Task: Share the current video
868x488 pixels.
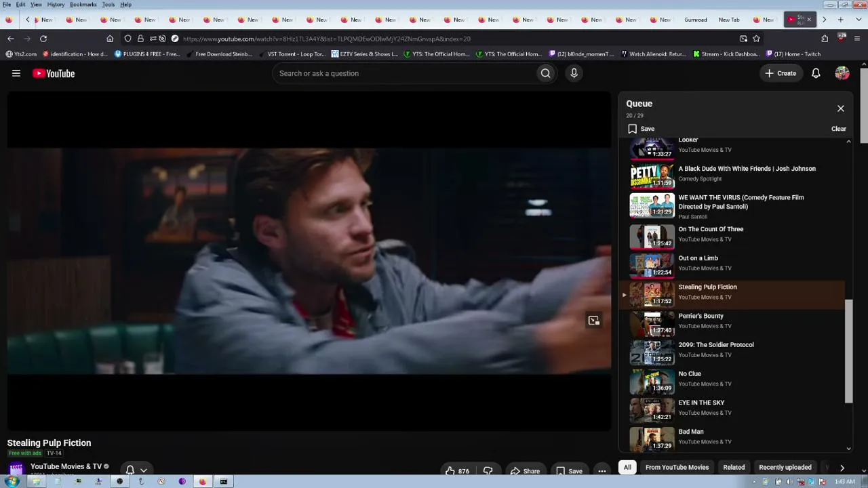Action: [525, 471]
